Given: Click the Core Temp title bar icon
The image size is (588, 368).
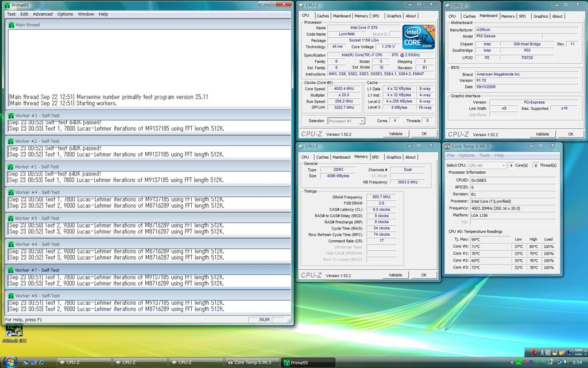Looking at the screenshot, I should coord(447,147).
